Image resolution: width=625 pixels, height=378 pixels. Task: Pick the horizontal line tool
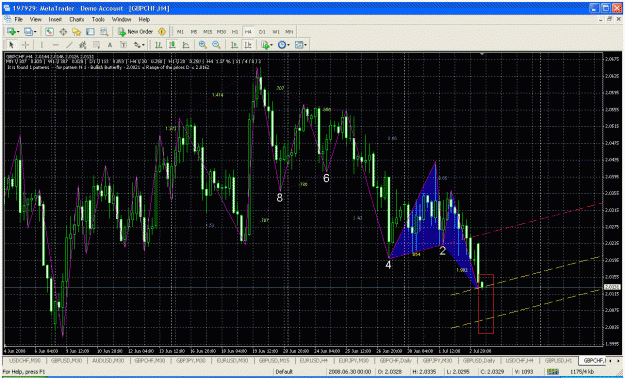(x=56, y=45)
